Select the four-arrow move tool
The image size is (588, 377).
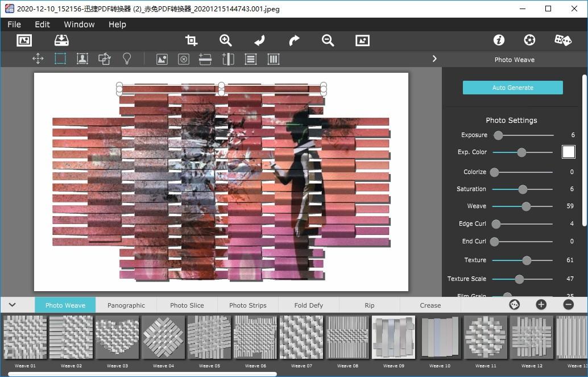point(38,59)
